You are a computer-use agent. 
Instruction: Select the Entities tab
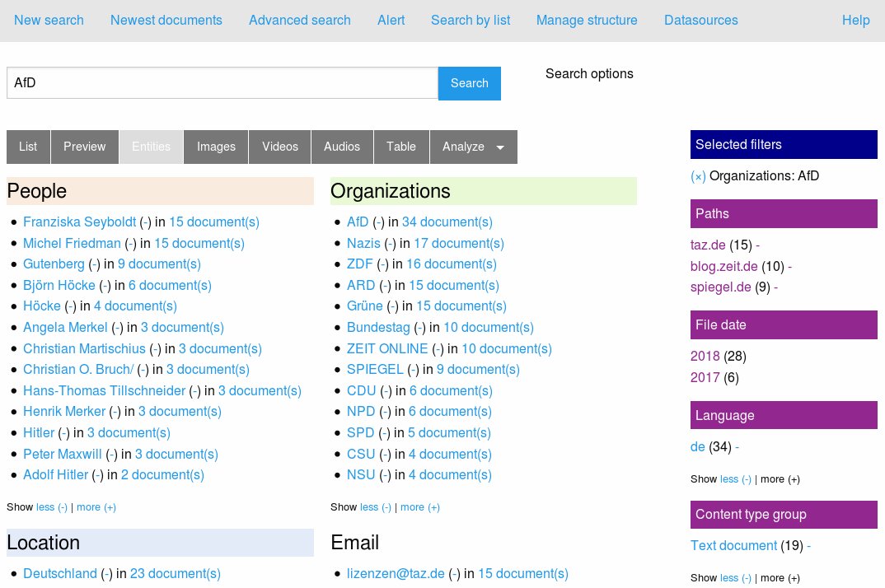[x=151, y=147]
